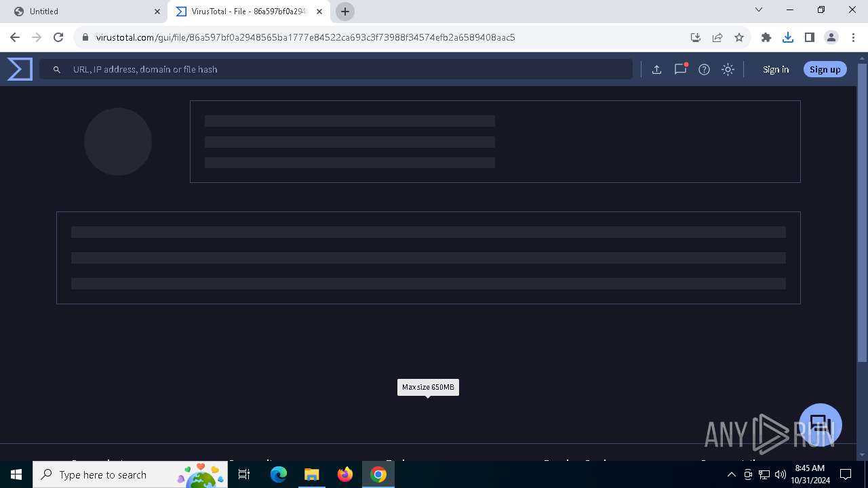868x488 pixels.
Task: Open the Chrome three-dot menu
Action: click(x=853, y=37)
